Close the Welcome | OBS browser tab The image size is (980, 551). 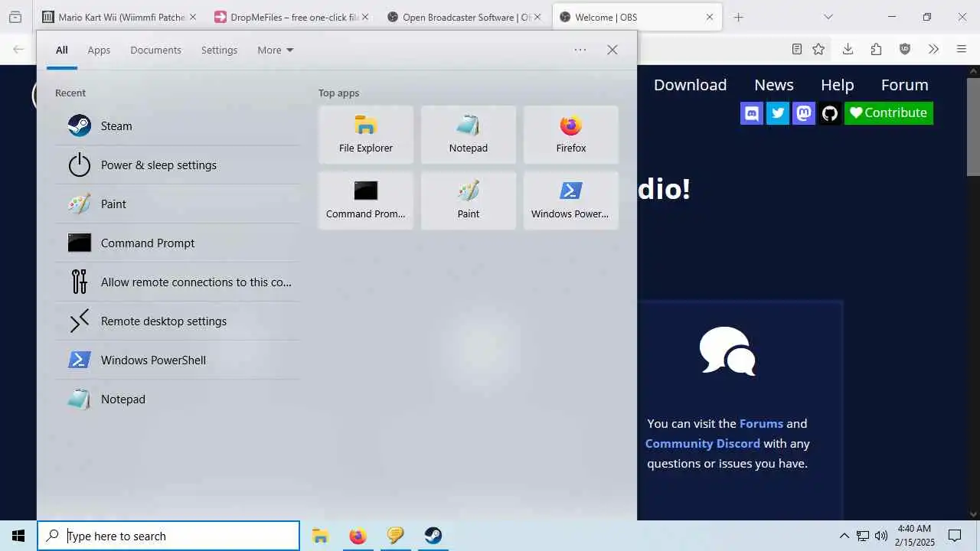(709, 17)
